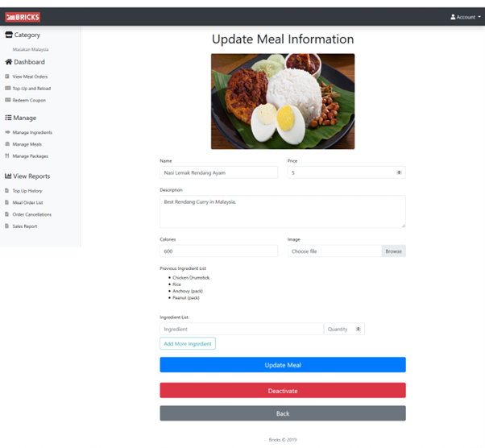Screen dimensions: 485x448
Task: Open View Meal Orders
Action: coord(30,77)
